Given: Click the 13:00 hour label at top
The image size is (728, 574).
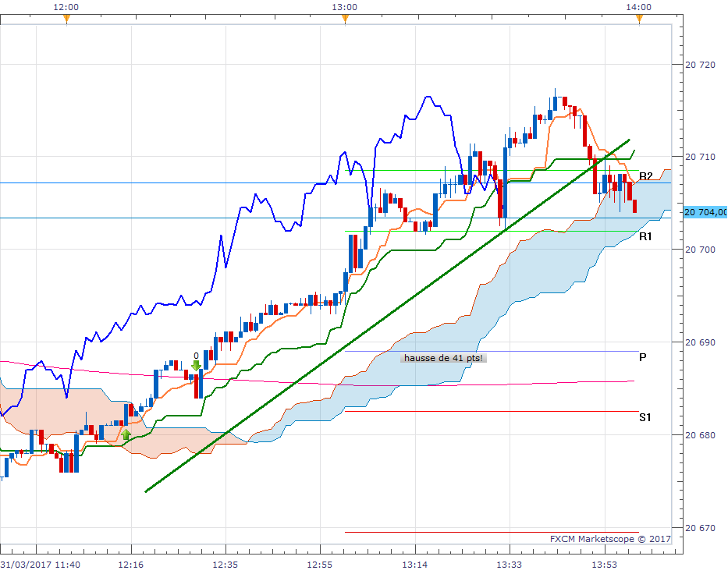Looking at the screenshot, I should (345, 7).
